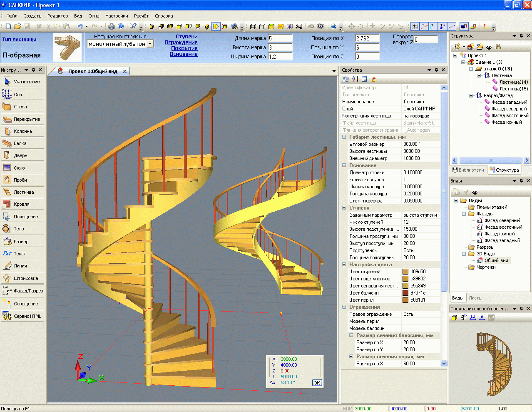Toggle the grid snap toolbar button
532x412 pixels.
(415, 26)
